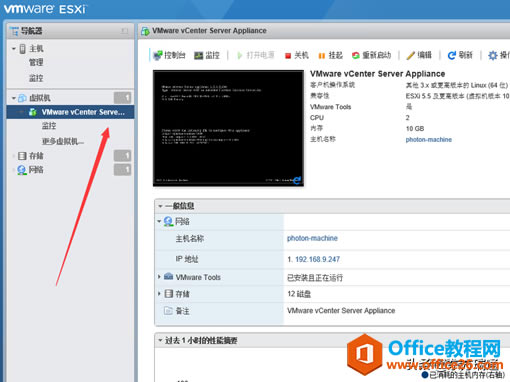This screenshot has height=382, width=510.
Task: Click IP address 192.168.9.247 link
Action: tap(317, 259)
